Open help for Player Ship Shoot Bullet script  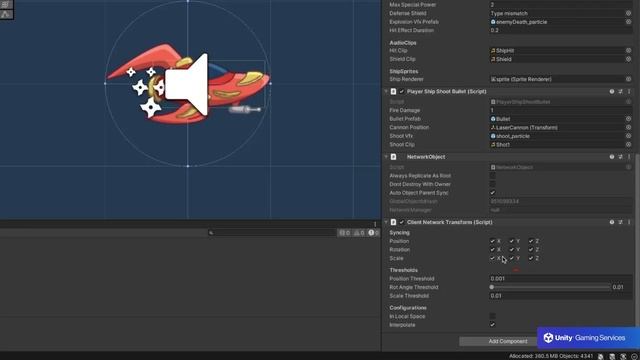pos(612,91)
